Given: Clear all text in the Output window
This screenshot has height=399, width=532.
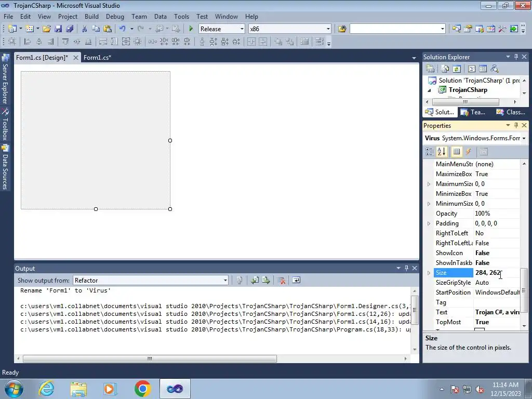Looking at the screenshot, I should (281, 280).
